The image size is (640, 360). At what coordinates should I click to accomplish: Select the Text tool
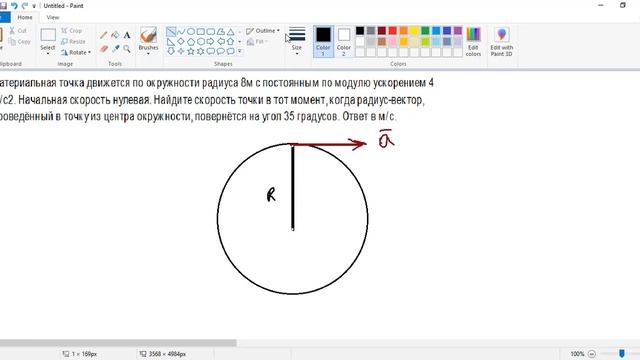(x=127, y=36)
